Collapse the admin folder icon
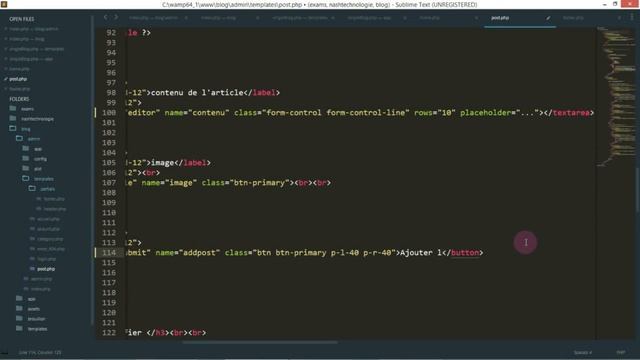 [x=19, y=138]
